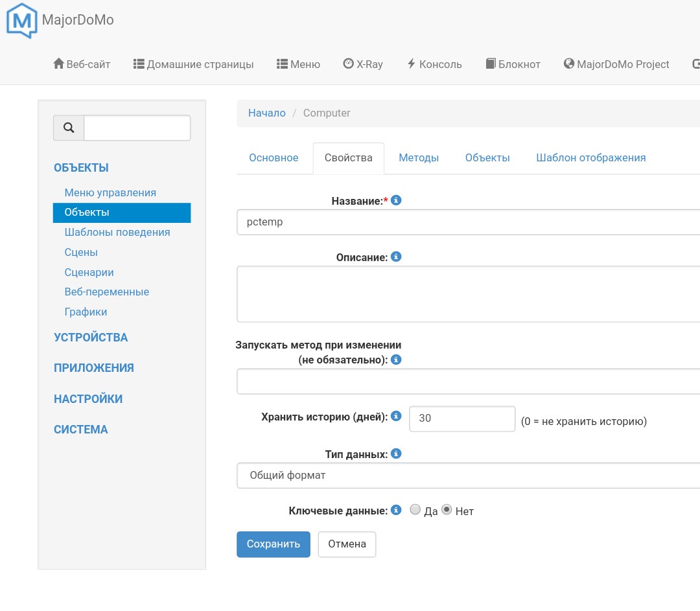Screen dimensions: 700x611
Task: Expand the НАСТРОЙКИ sidebar section
Action: tap(88, 398)
